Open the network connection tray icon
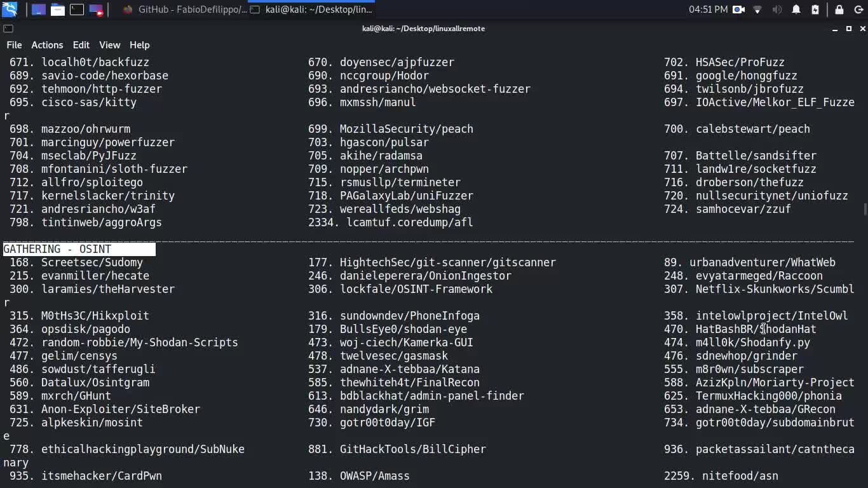Screen dimensions: 868x488 [x=757, y=10]
